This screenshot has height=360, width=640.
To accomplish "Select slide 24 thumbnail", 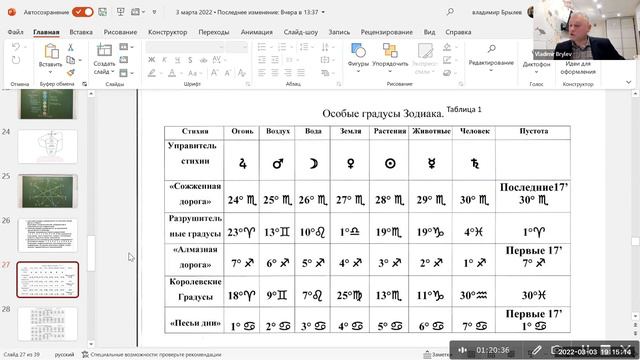I will (47, 146).
